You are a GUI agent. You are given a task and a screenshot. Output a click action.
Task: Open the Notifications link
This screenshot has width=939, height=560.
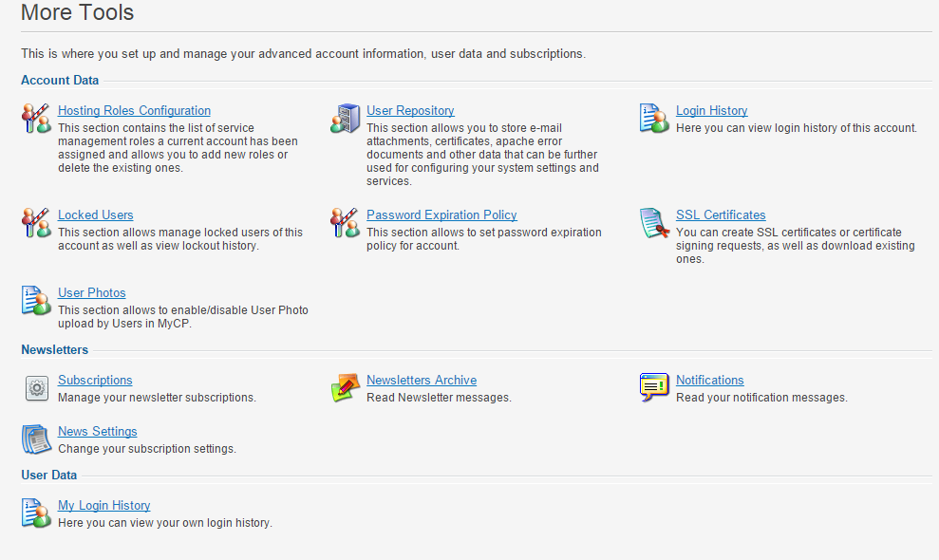click(709, 381)
